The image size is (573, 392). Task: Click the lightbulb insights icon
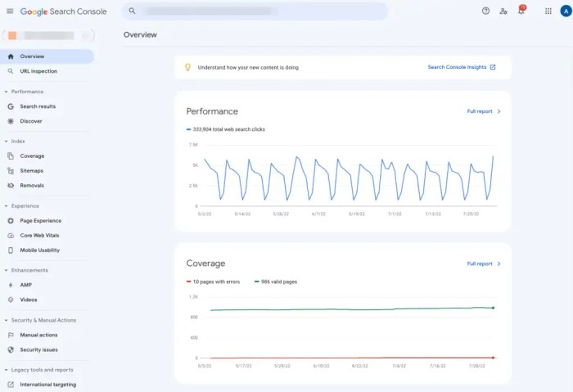tap(187, 67)
